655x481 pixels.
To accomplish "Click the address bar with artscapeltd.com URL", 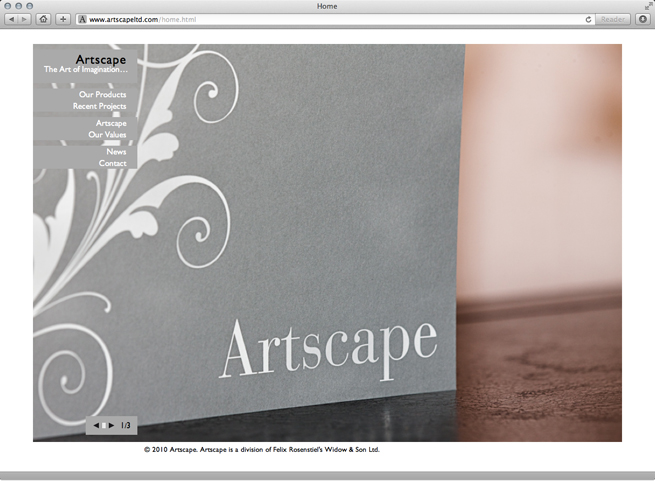I will (334, 19).
